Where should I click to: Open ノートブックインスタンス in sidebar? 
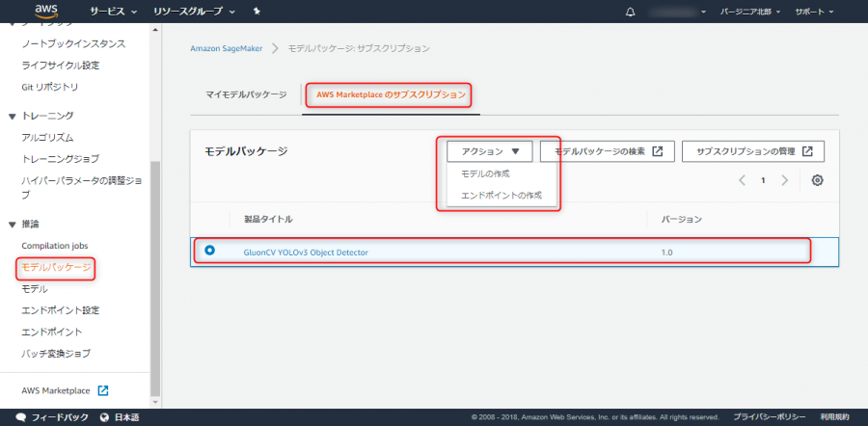point(73,43)
